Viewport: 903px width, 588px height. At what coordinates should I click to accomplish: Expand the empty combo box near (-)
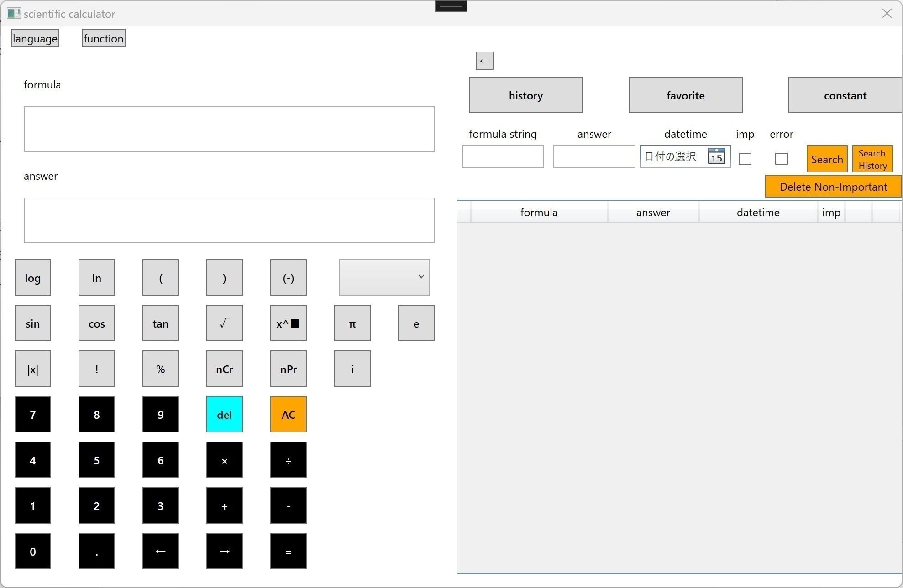point(384,277)
